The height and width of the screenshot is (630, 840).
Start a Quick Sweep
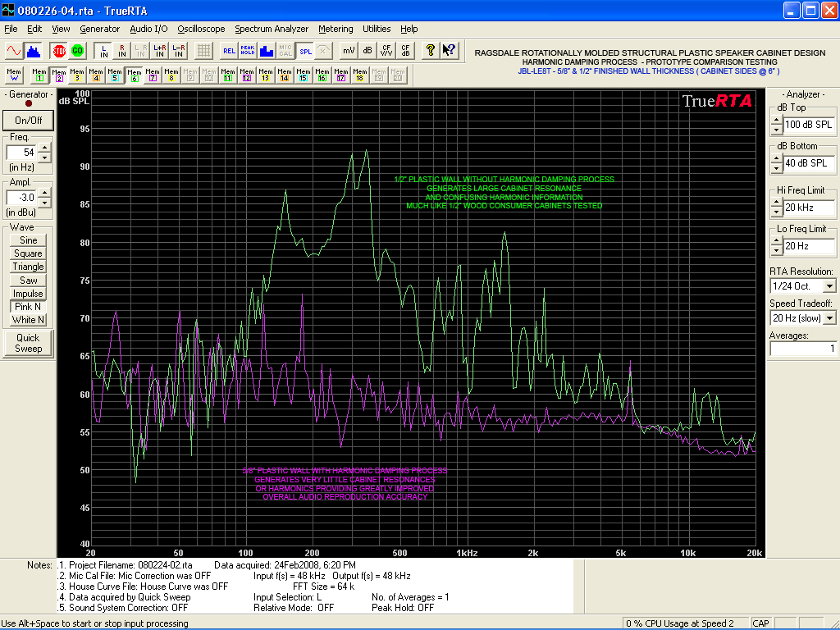pos(28,343)
